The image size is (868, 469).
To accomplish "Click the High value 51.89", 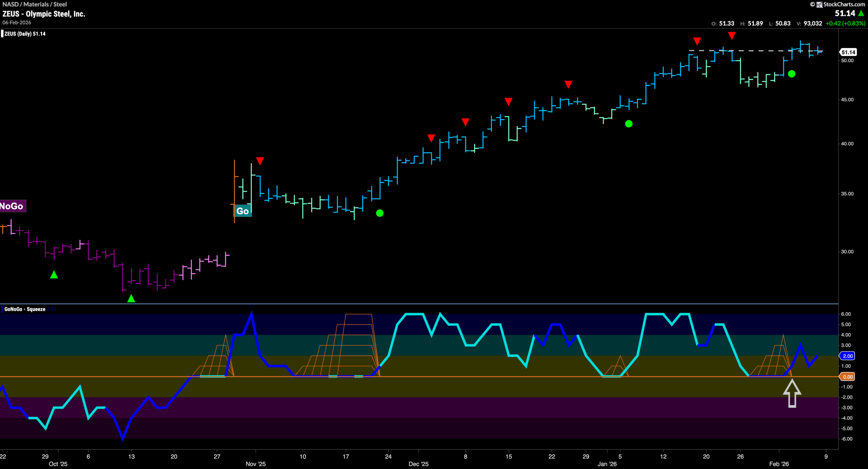I will click(755, 23).
